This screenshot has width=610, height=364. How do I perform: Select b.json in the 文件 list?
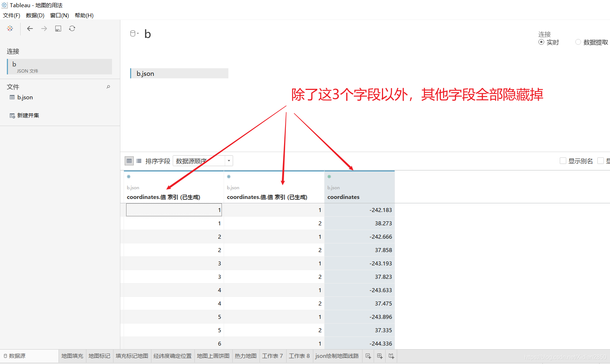pyautogui.click(x=25, y=97)
